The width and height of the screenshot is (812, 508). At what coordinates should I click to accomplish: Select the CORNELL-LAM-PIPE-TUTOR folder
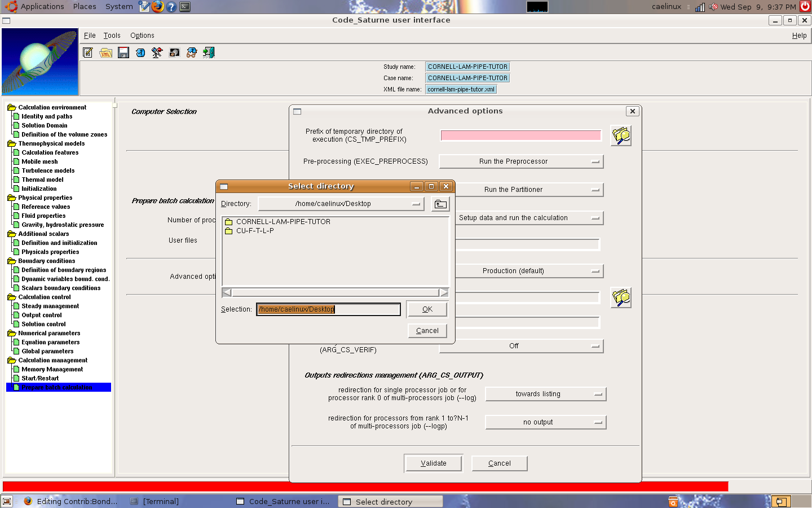click(x=283, y=222)
